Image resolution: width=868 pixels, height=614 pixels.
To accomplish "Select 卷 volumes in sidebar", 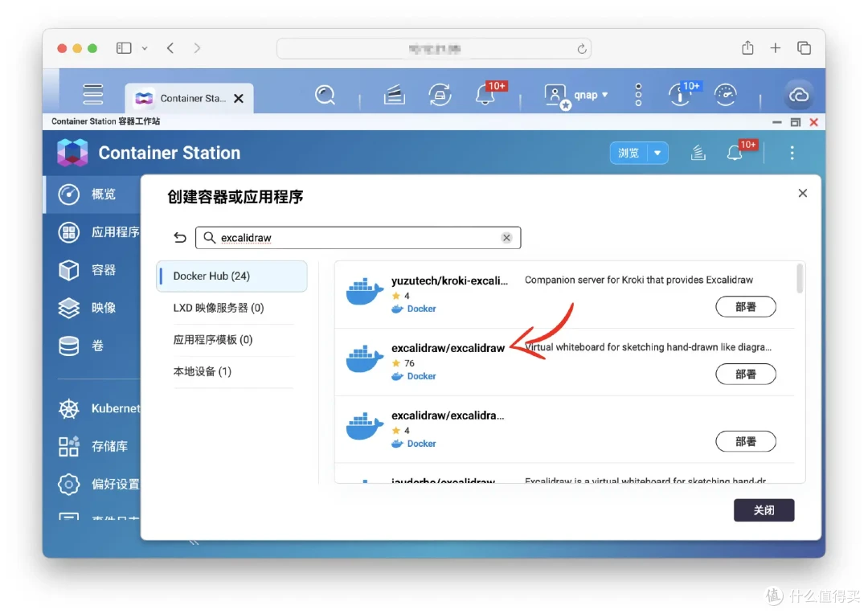I will click(92, 346).
